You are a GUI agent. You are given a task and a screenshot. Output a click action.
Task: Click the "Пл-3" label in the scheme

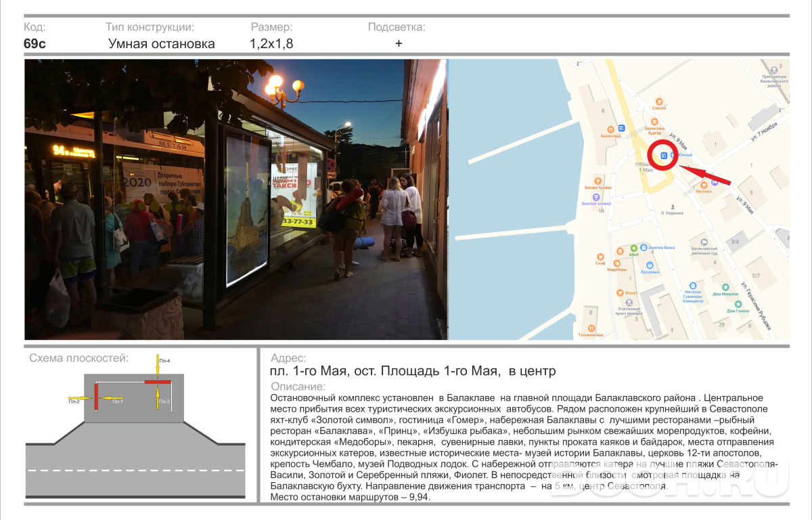[164, 402]
